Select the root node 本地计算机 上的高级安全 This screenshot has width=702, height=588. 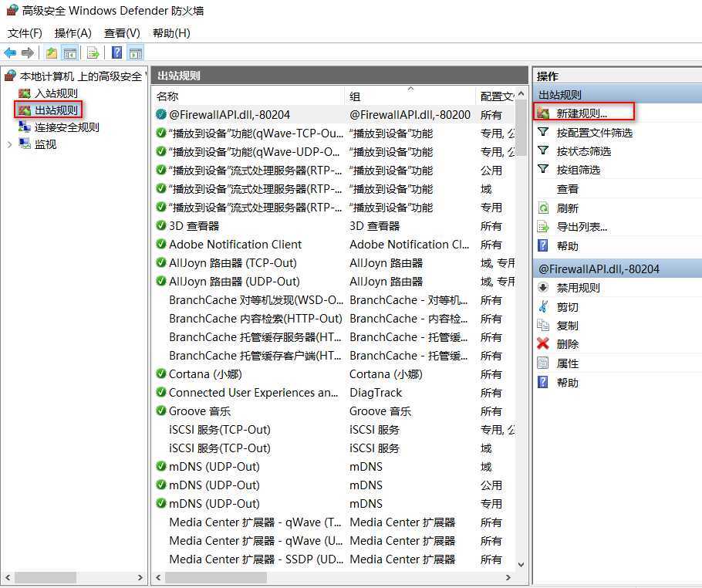point(80,76)
